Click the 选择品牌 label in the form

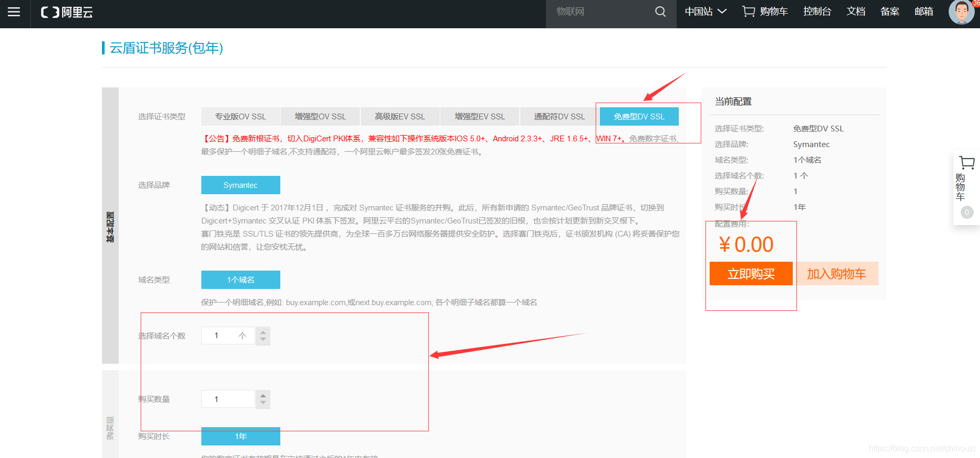(154, 185)
